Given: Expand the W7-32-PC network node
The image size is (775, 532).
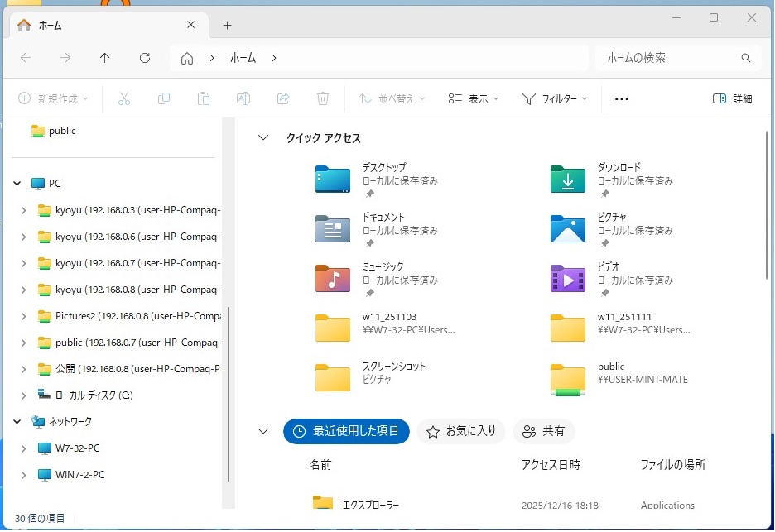Looking at the screenshot, I should (23, 448).
